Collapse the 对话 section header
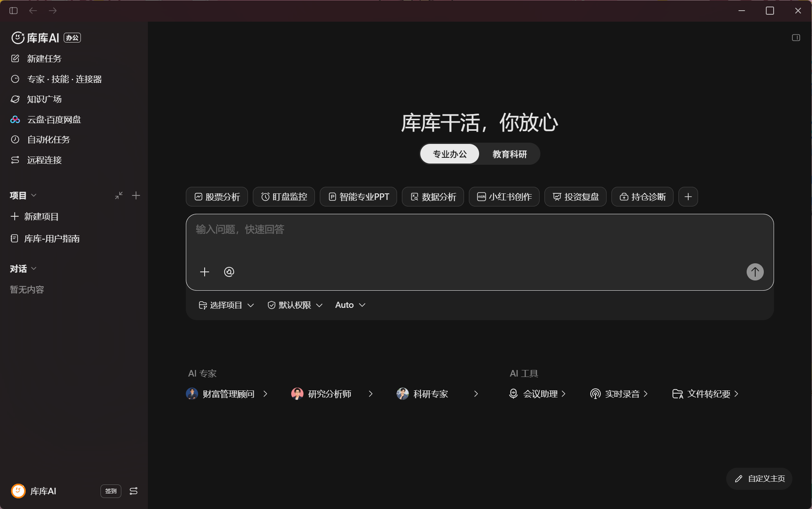This screenshot has height=509, width=812. click(x=23, y=269)
